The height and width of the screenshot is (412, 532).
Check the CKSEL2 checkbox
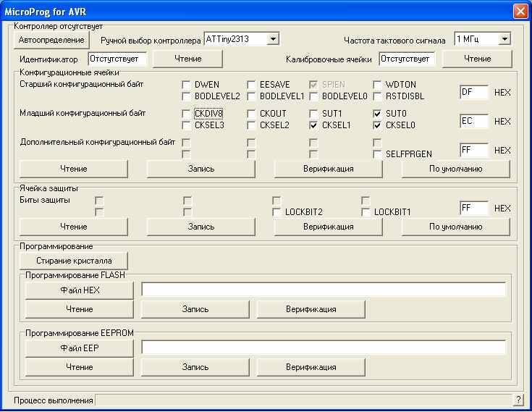point(251,125)
